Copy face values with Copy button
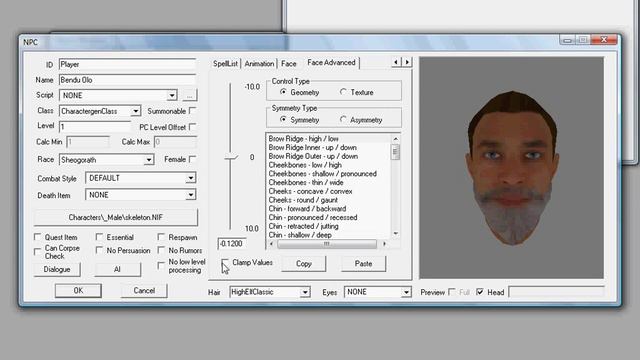 [304, 264]
